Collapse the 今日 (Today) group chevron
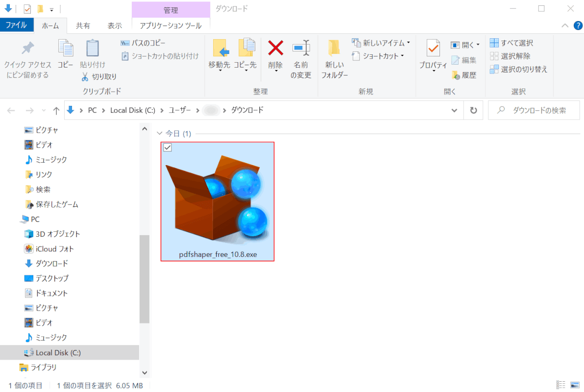 click(159, 133)
